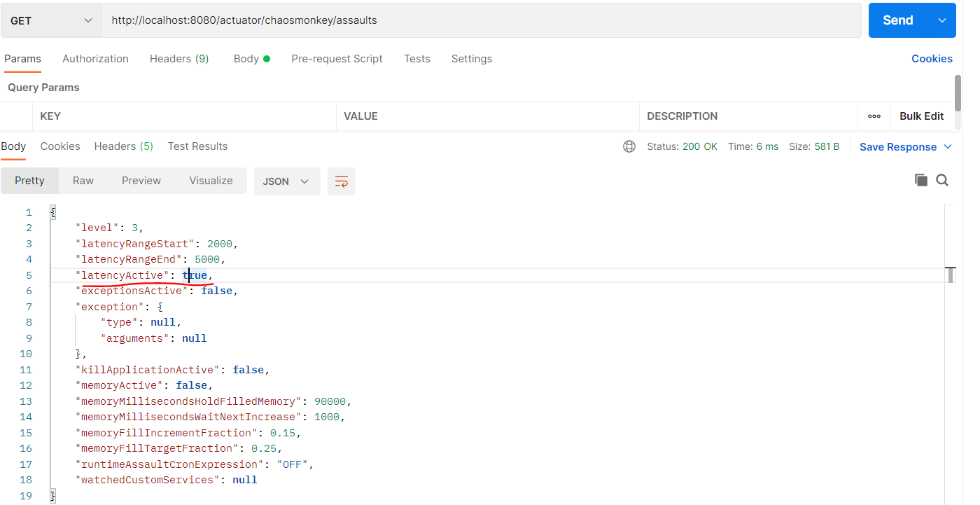980x505 pixels.
Task: Search the response with the magnifier icon
Action: 942,181
